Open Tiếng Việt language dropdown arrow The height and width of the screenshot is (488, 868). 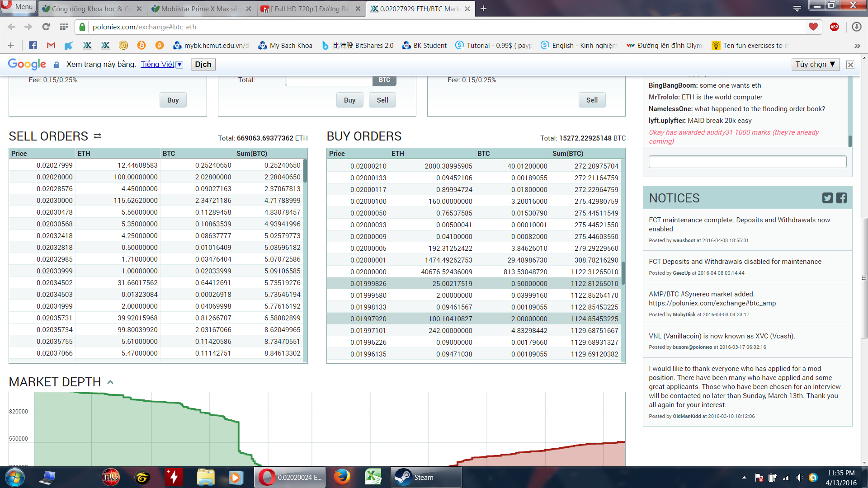[x=179, y=65]
